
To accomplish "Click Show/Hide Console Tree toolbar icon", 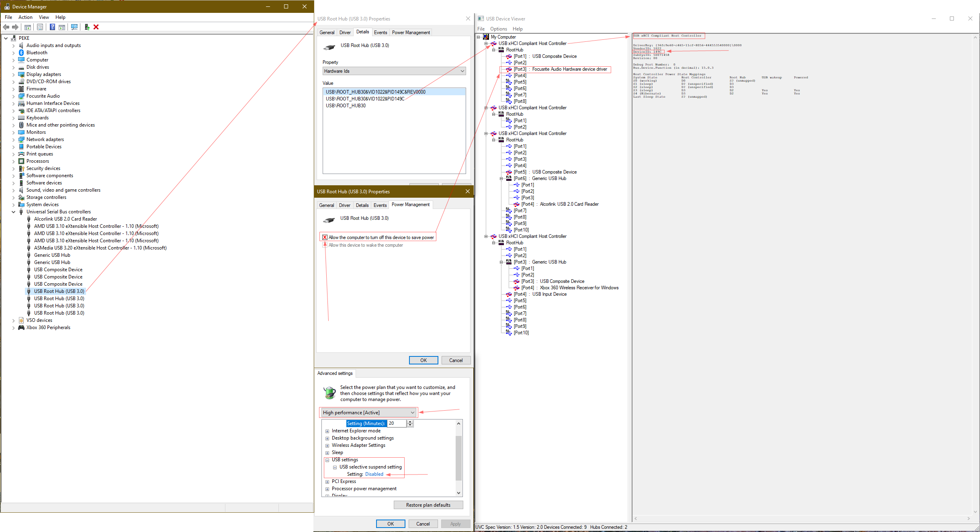I will 28,27.
